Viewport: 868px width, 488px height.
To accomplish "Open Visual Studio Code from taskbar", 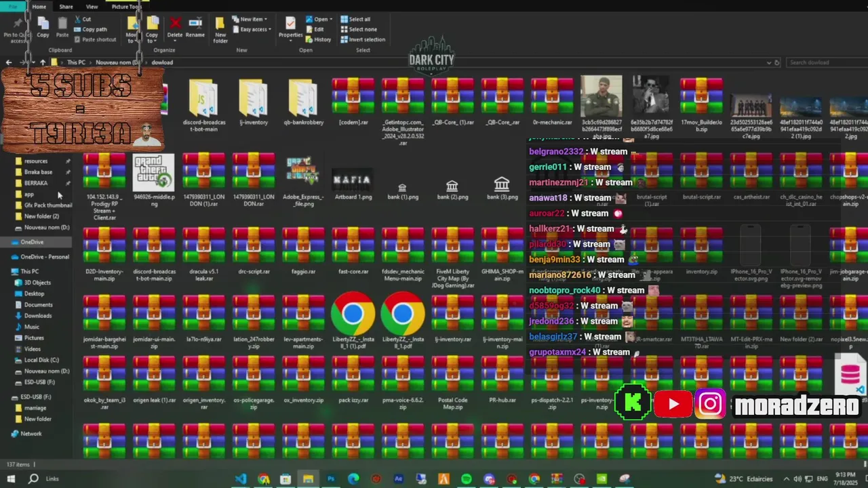I will click(241, 479).
